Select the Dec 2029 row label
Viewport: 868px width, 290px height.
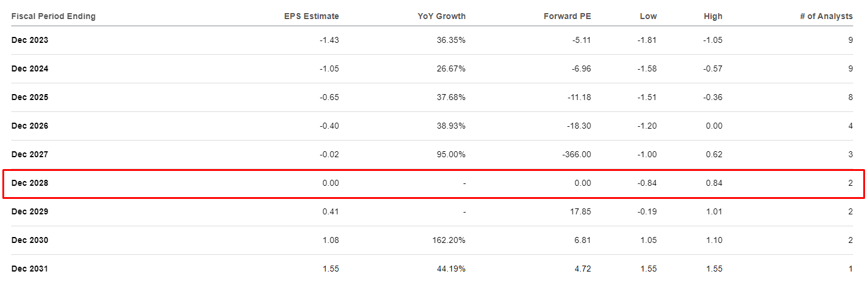[x=30, y=212]
